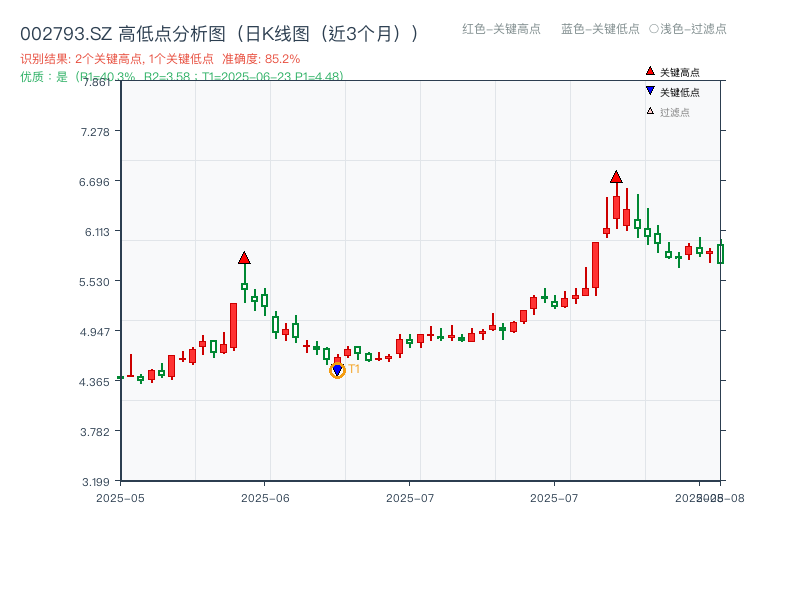The height and width of the screenshot is (600, 800).
Task: Expand the 浅色-过滤点 legend label
Action: [692, 30]
